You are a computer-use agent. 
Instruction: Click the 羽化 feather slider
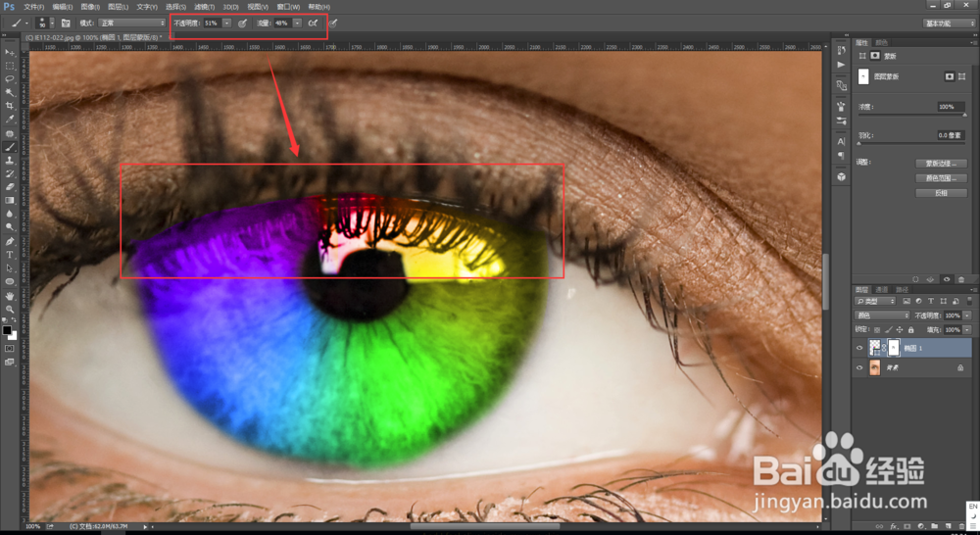(x=911, y=143)
